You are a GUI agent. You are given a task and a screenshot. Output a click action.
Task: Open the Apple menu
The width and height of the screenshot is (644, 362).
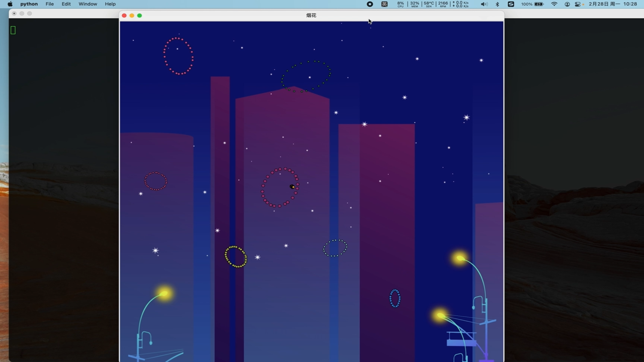[10, 4]
